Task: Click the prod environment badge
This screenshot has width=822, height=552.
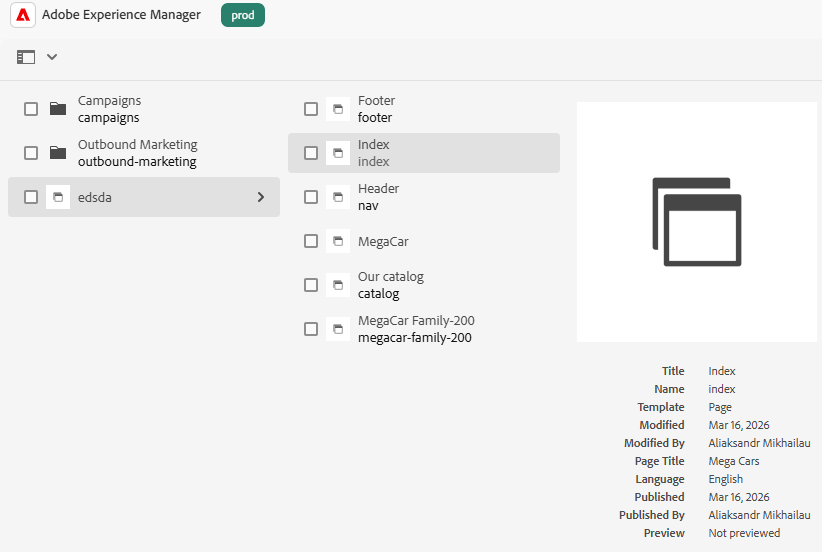Action: click(x=243, y=15)
